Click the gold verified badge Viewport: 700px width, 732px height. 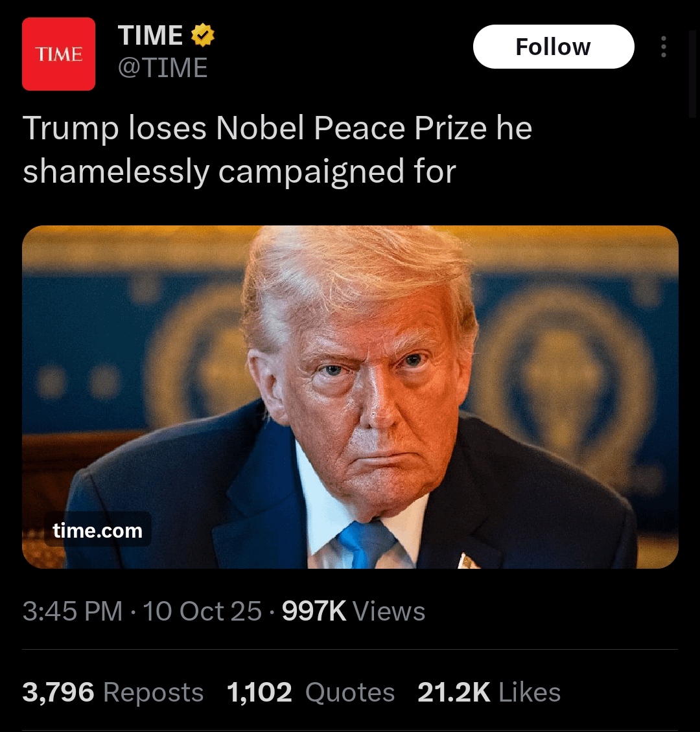coord(203,35)
